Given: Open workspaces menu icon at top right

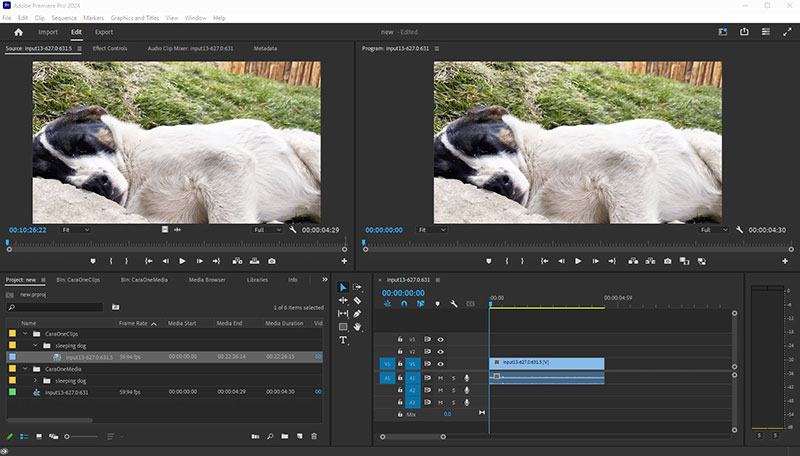Looking at the screenshot, I should click(x=766, y=32).
